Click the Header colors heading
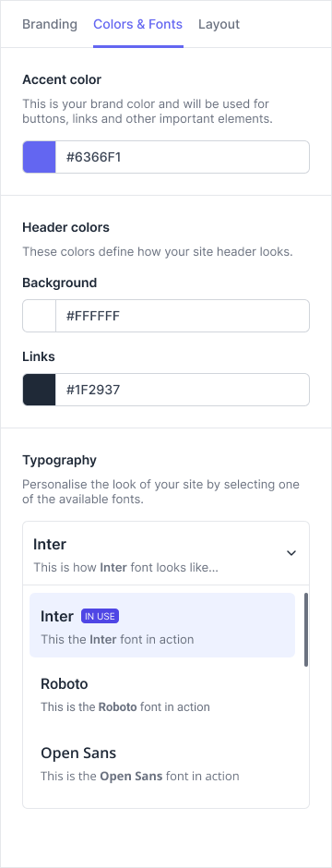The width and height of the screenshot is (332, 868). tap(65, 227)
